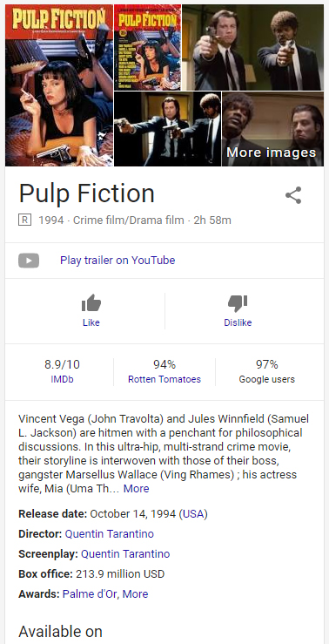The height and width of the screenshot is (644, 329).
Task: Click the R rating badge icon
Action: pyautogui.click(x=24, y=220)
